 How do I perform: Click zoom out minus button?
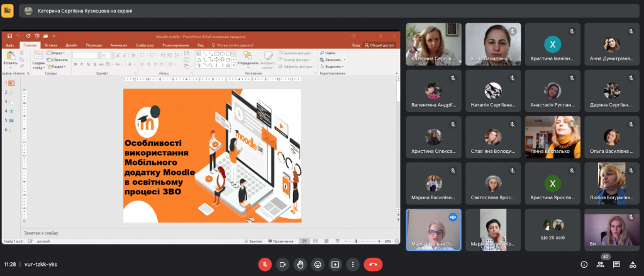(x=346, y=241)
